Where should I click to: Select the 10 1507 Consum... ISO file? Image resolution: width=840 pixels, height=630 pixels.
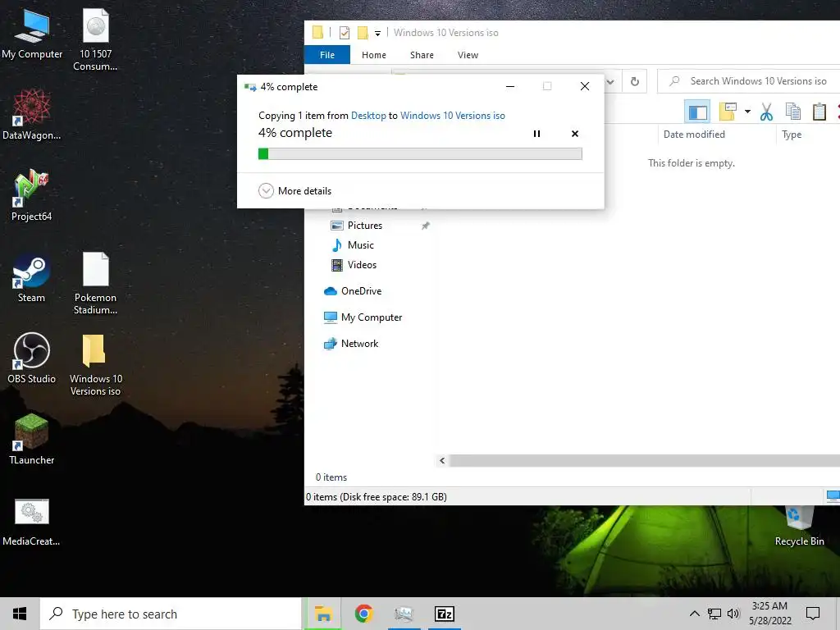point(95,40)
